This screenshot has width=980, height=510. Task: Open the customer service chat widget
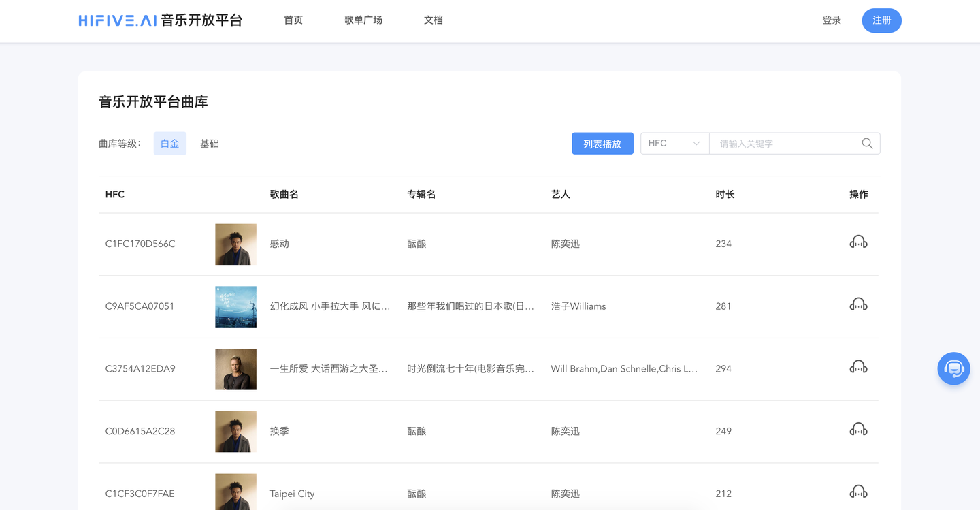953,368
